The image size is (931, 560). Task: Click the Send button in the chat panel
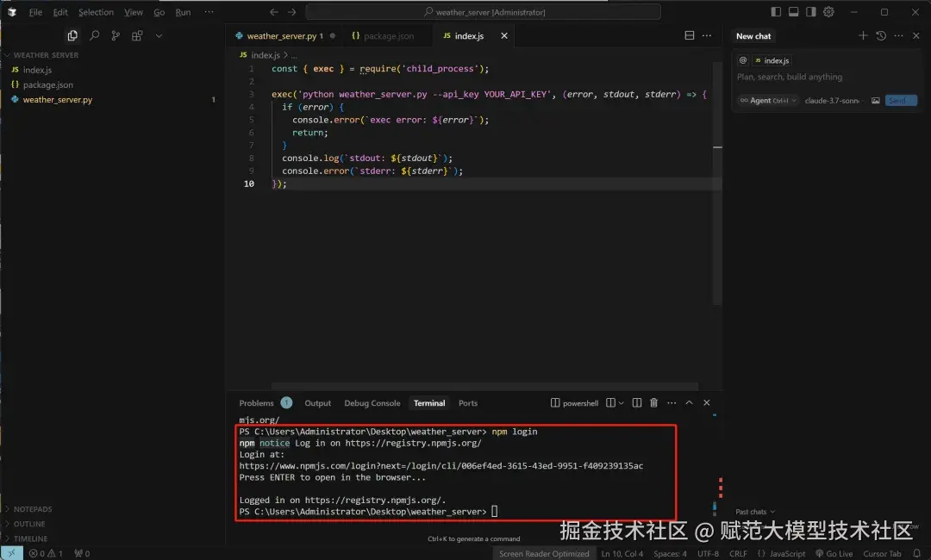pos(900,100)
